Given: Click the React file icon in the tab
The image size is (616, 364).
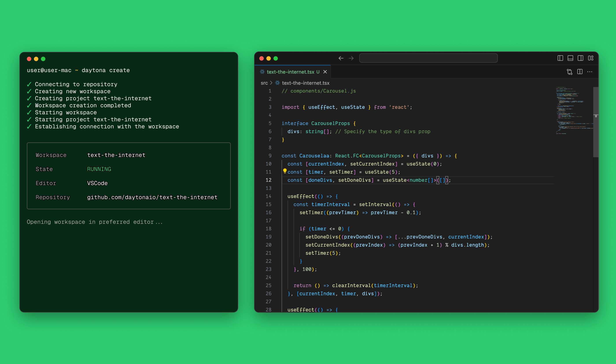Looking at the screenshot, I should pos(262,72).
